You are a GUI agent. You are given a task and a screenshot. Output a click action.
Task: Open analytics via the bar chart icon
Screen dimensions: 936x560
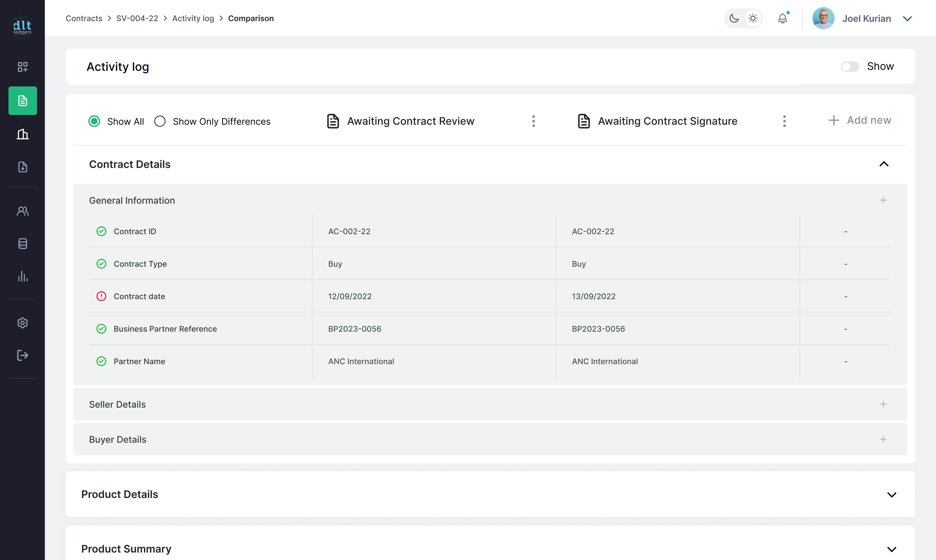point(23,277)
